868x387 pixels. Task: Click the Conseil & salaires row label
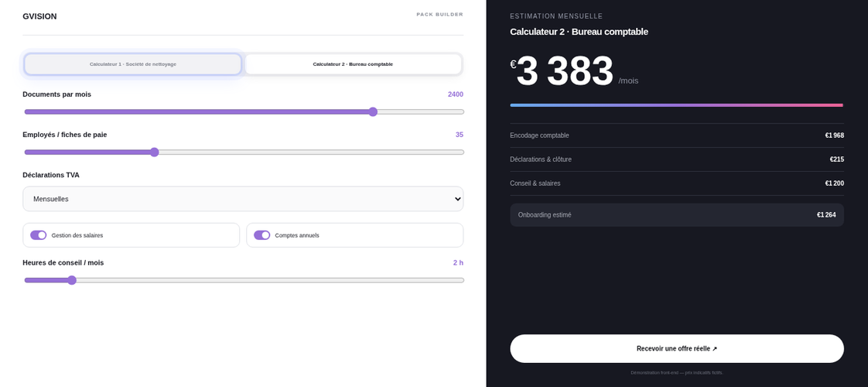[x=535, y=183]
